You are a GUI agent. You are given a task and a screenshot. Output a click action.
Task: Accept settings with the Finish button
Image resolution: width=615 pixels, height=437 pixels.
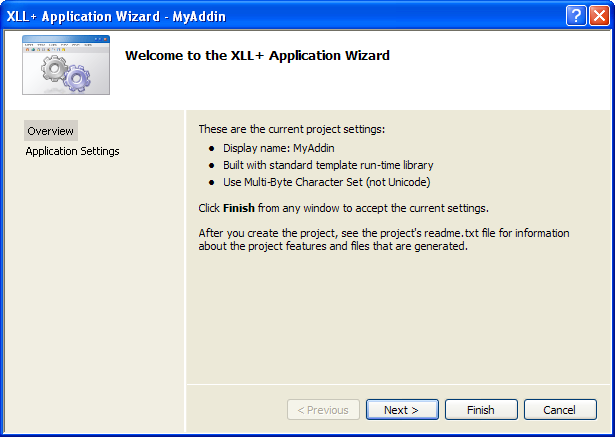point(481,410)
